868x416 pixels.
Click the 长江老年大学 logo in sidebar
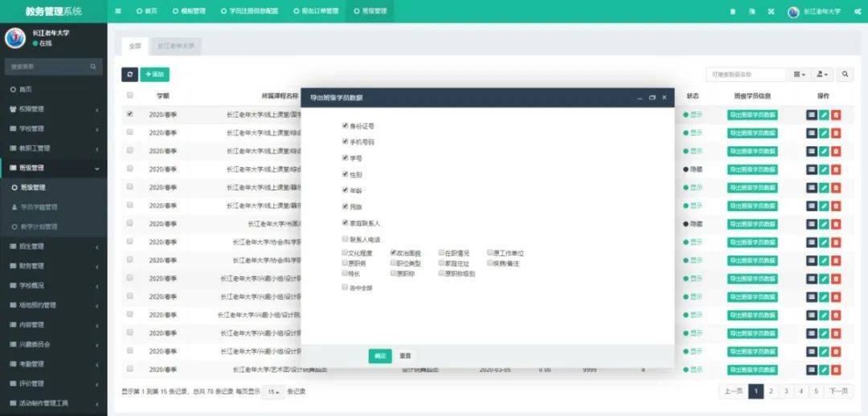(x=15, y=38)
